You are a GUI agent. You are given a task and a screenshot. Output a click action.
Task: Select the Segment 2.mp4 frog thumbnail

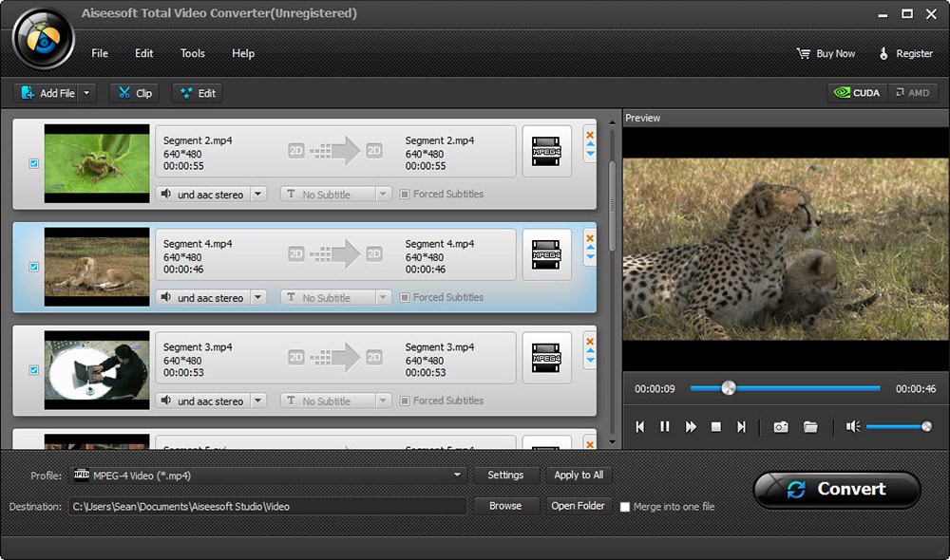(x=97, y=163)
